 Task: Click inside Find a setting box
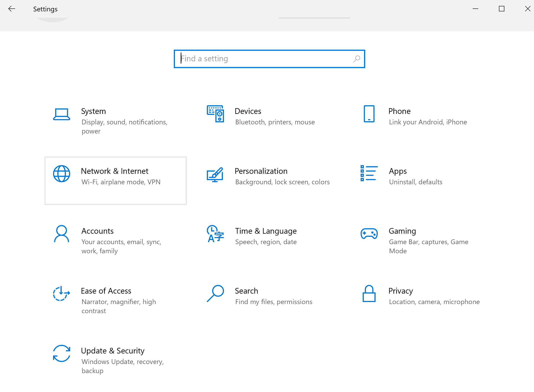pyautogui.click(x=266, y=59)
